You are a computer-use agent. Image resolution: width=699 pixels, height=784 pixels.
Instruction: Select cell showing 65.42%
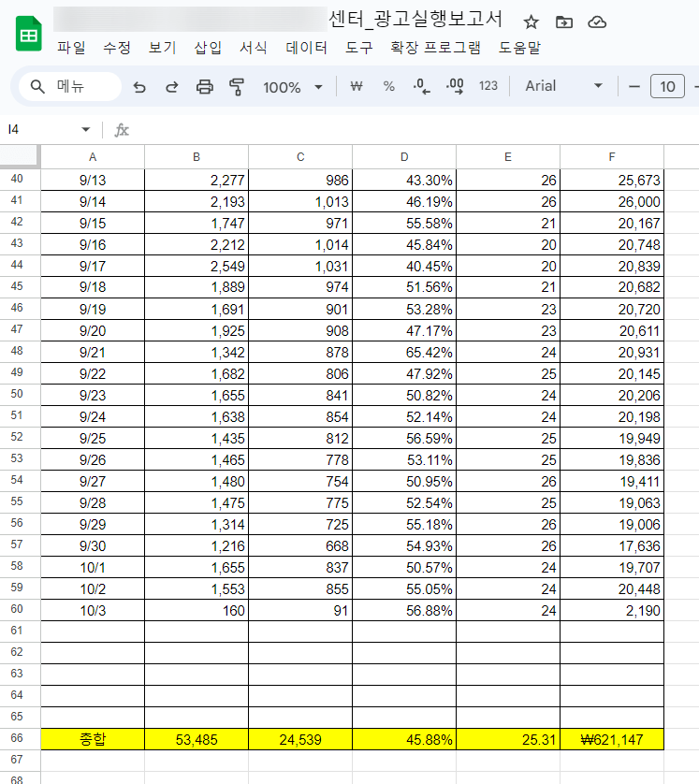(x=404, y=352)
